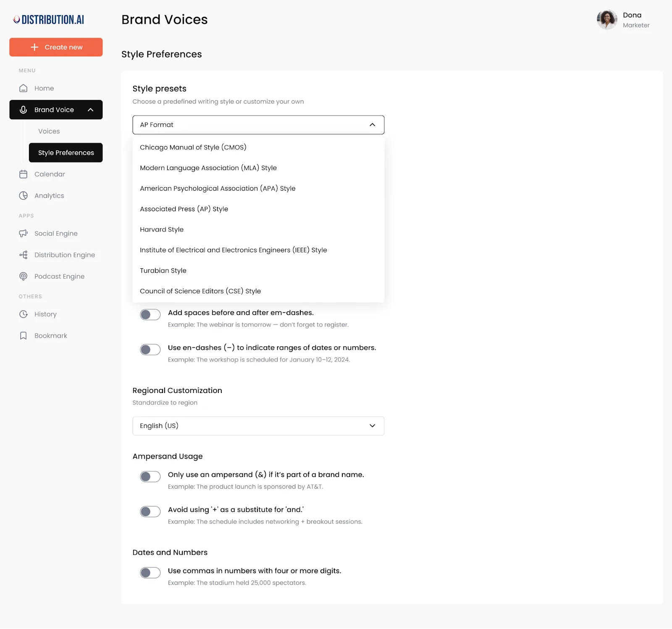
Task: Select Style Preferences in the sidebar
Action: coord(66,153)
